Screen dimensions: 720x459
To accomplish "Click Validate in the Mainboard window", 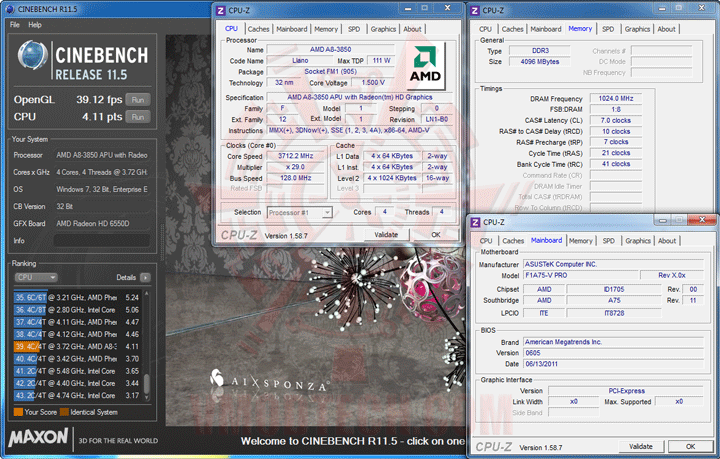I will pos(641,446).
